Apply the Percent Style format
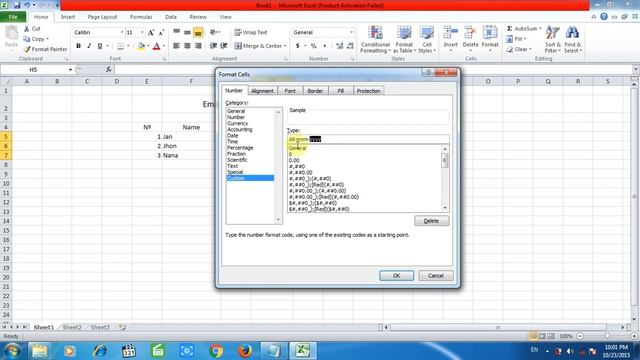This screenshot has height=360, width=640. point(313,46)
